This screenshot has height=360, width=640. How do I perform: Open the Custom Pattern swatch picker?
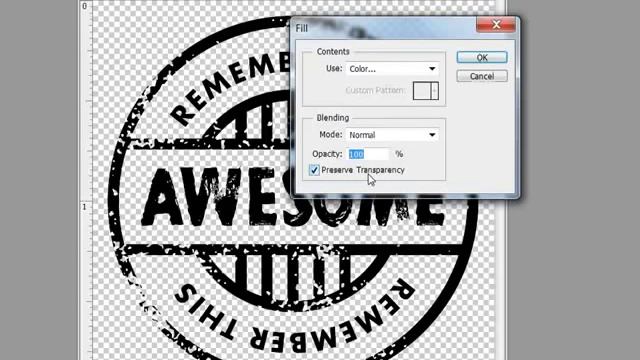tap(426, 91)
